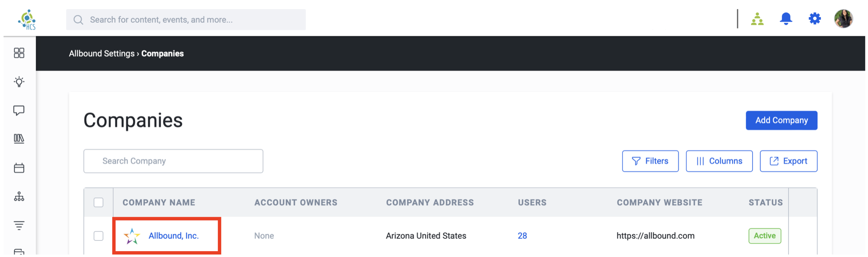
Task: Click the lightbulb icon in sidebar
Action: coord(19,82)
